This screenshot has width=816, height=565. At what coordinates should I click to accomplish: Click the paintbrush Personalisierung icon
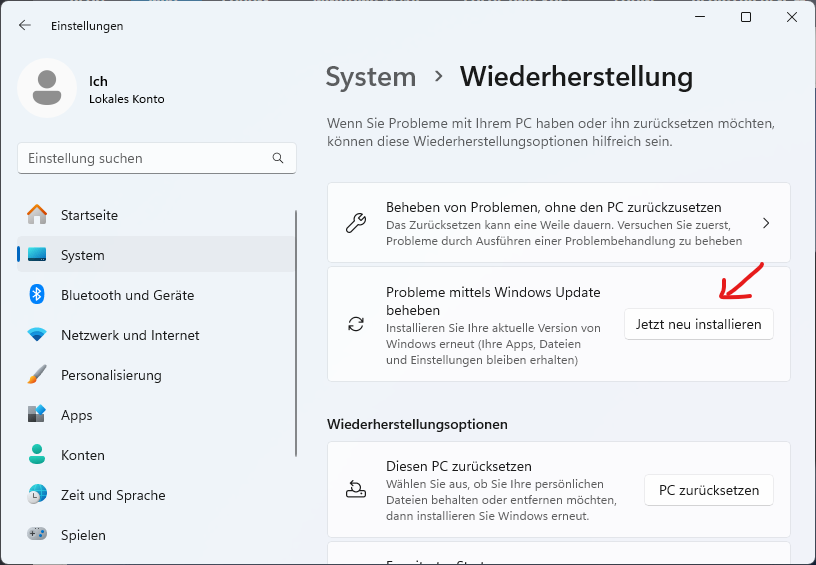coord(37,375)
